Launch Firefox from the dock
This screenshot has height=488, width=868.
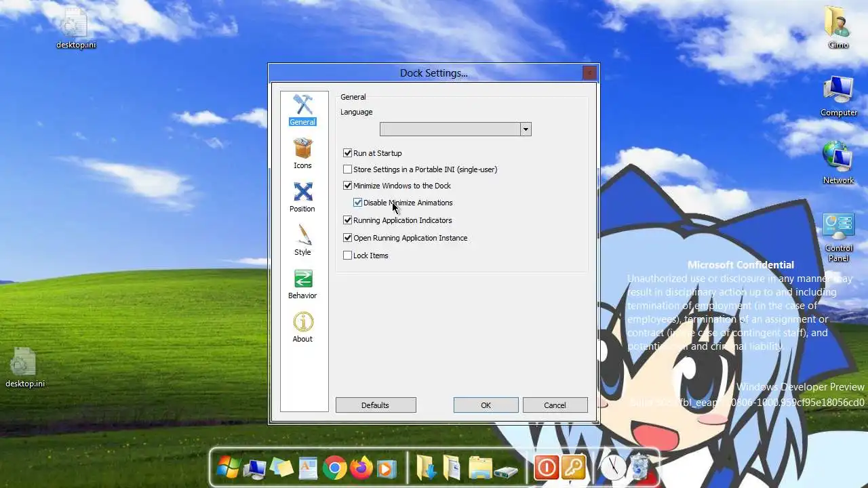tap(361, 468)
